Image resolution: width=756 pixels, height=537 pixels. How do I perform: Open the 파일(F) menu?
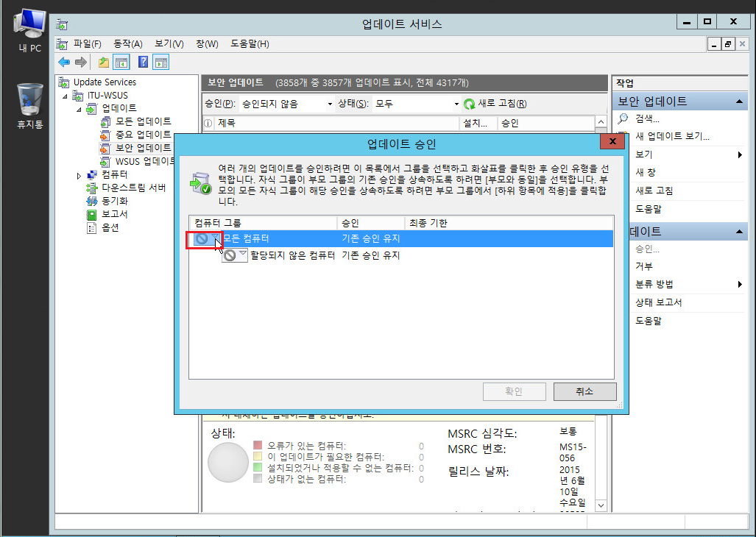click(x=87, y=44)
